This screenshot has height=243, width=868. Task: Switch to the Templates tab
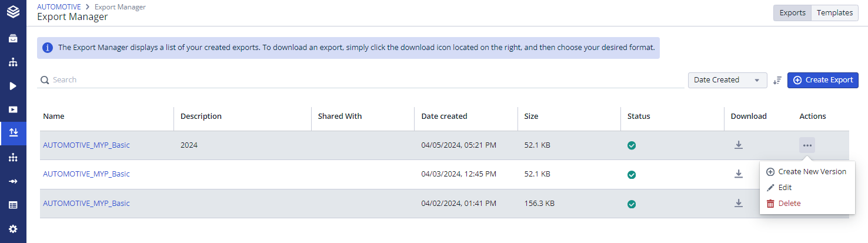pos(834,13)
